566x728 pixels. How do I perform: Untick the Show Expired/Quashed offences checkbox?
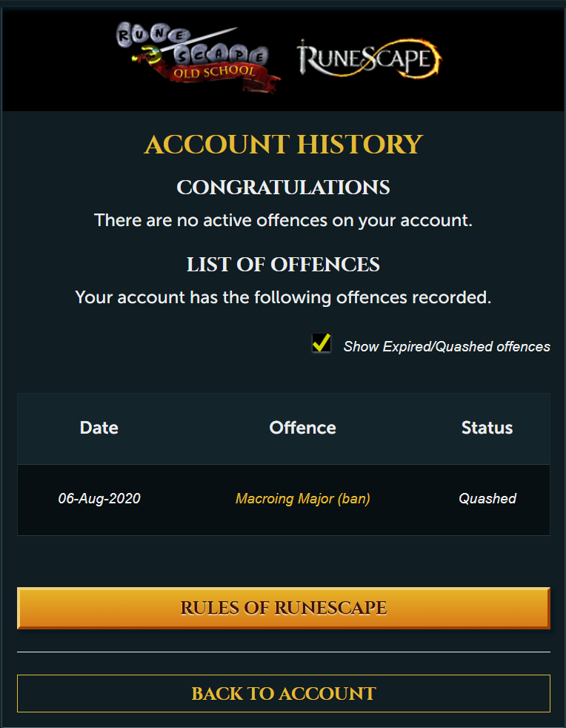tap(321, 343)
